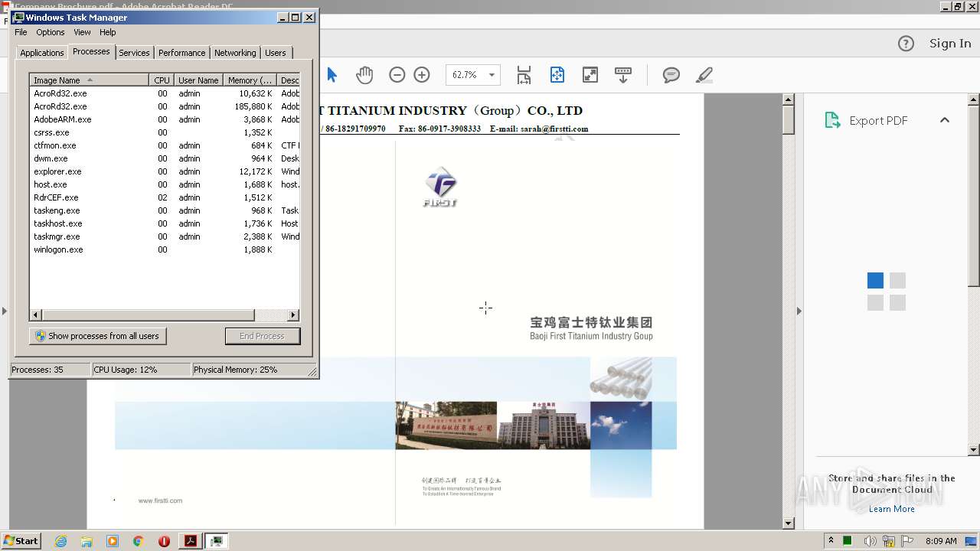Open the zoom level dropdown showing 62.7%
Image resolution: width=980 pixels, height=551 pixels.
click(x=492, y=74)
